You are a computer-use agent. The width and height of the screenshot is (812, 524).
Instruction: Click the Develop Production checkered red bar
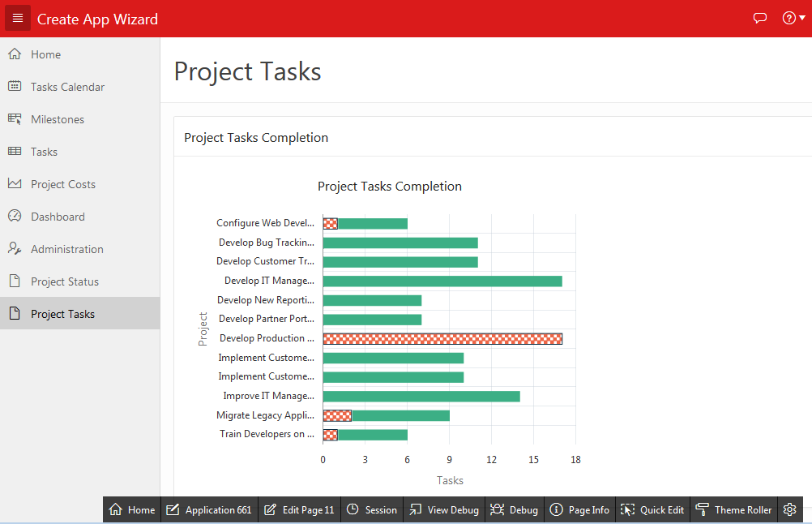pyautogui.click(x=442, y=339)
